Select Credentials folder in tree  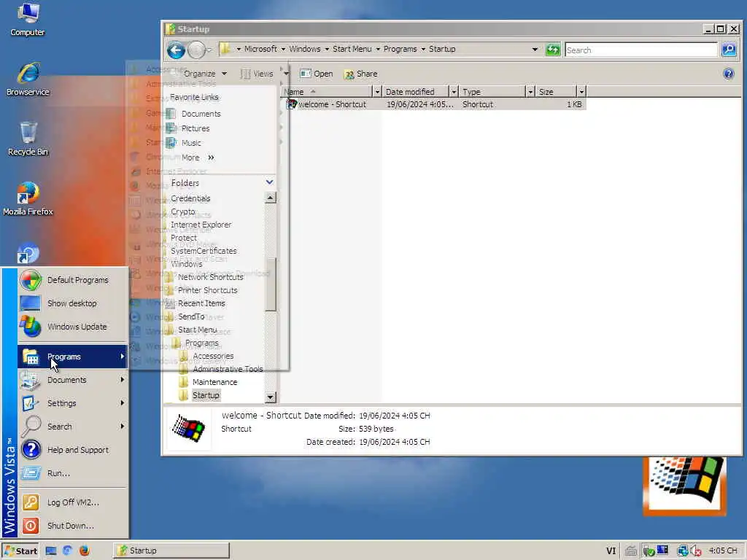pyautogui.click(x=190, y=198)
